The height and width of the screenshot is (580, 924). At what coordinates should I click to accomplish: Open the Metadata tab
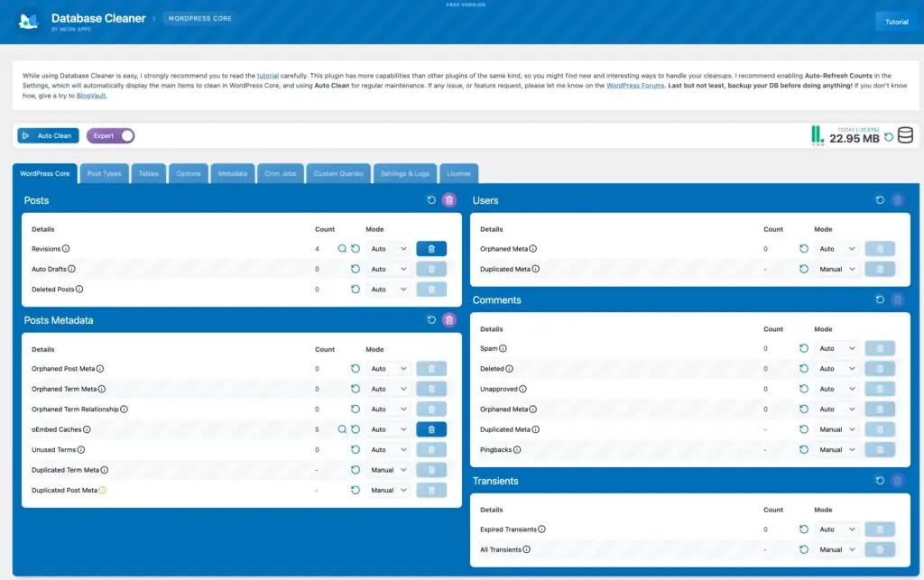233,174
